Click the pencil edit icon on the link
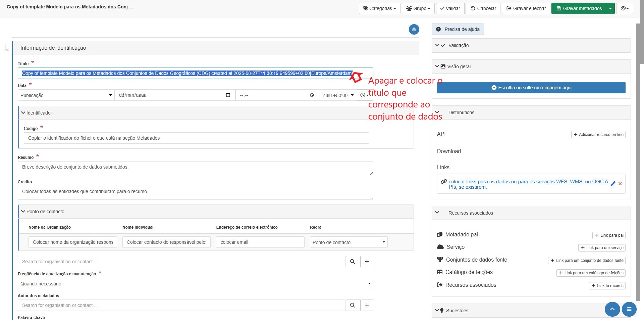 tap(613, 184)
